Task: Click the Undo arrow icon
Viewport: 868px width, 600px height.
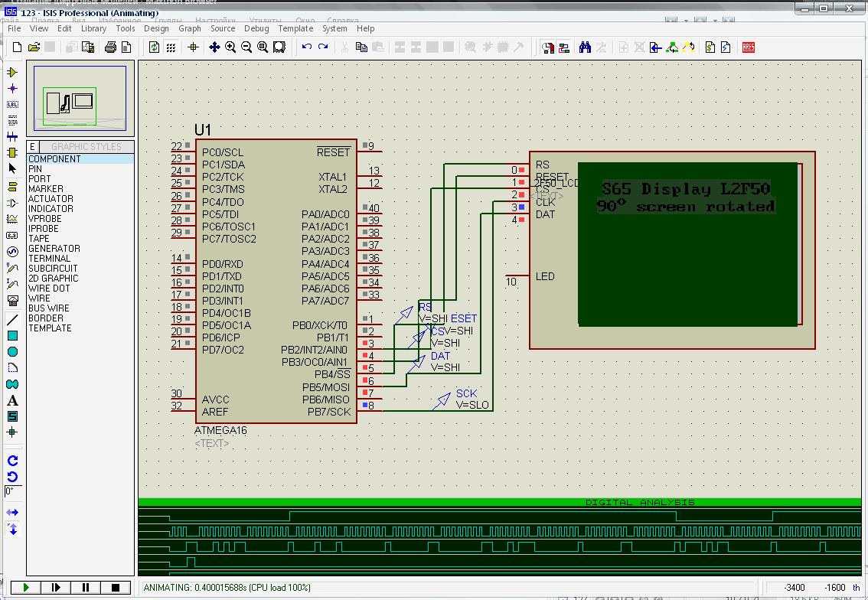Action: (x=307, y=47)
